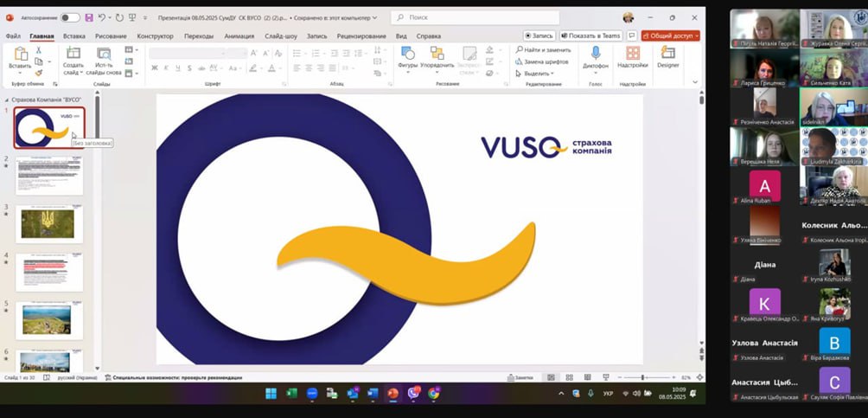Open the Фигуры shapes gallery
Screen dimensions: 868x418
pos(407,58)
